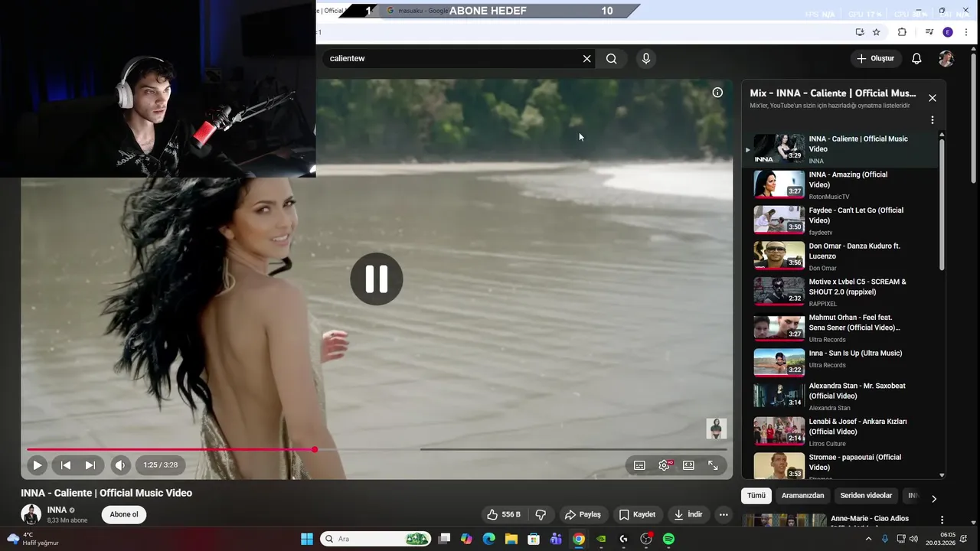Select the Tümü filter chip

(x=756, y=496)
